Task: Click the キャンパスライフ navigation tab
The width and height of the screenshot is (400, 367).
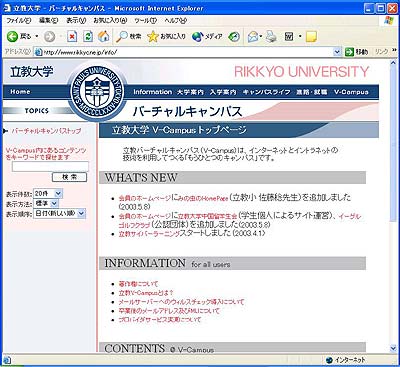Action: click(x=266, y=92)
